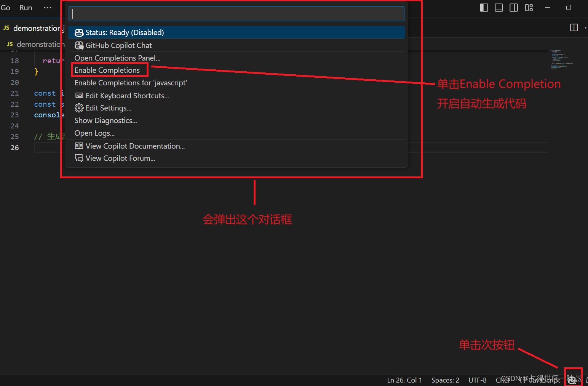This screenshot has width=588, height=386.
Task: Restore down the VS Code window
Action: [569, 8]
